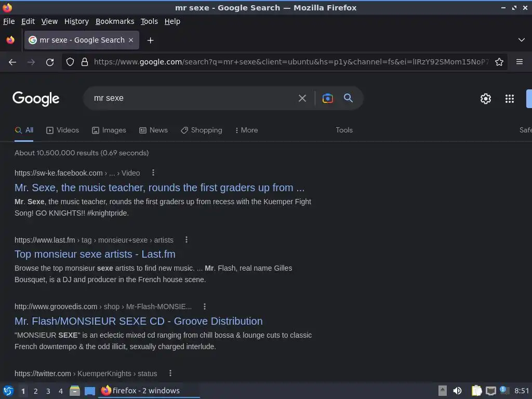This screenshot has height=399, width=532.
Task: Click into the Google search field
Action: click(x=192, y=98)
